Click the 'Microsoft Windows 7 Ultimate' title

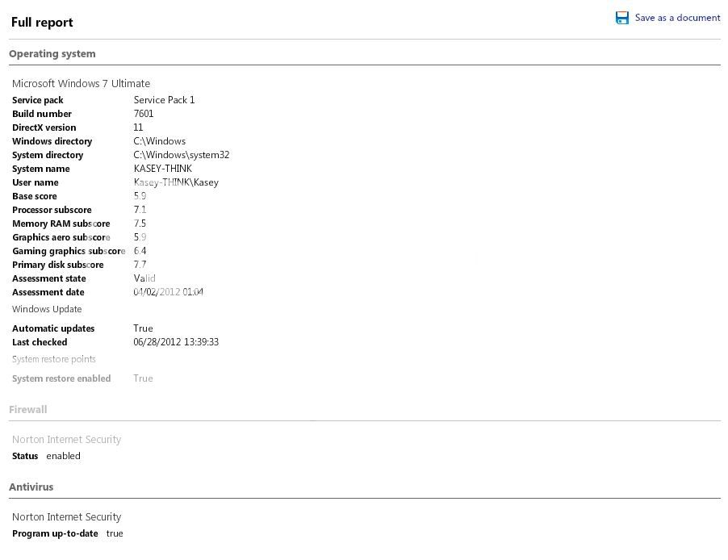coord(81,84)
